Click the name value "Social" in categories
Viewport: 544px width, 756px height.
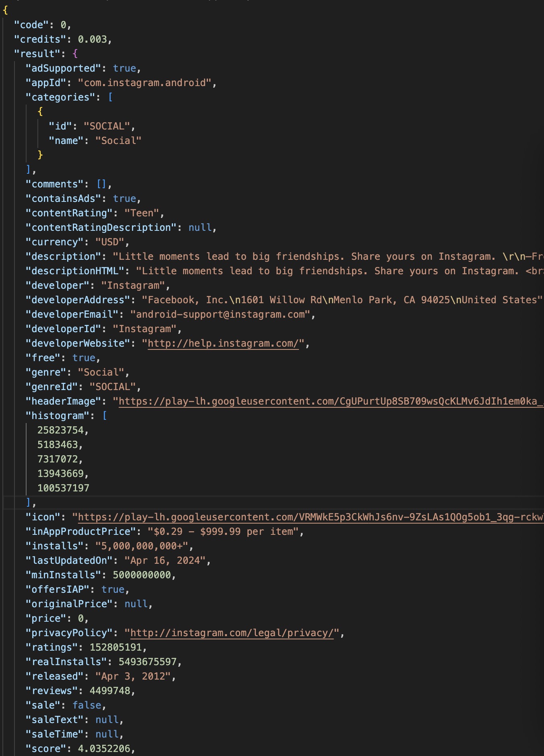119,141
